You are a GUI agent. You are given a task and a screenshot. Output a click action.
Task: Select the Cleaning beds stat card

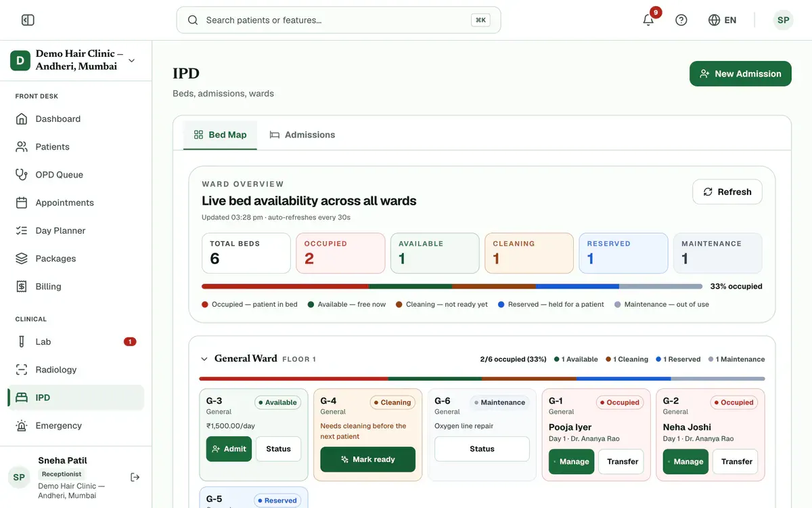(529, 253)
